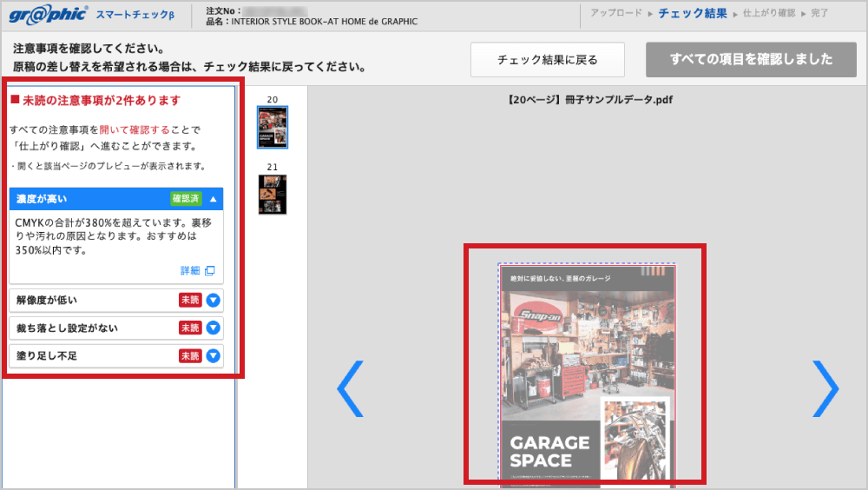
Task: Click the チェック結果 step in breadcrumb
Action: (x=693, y=13)
